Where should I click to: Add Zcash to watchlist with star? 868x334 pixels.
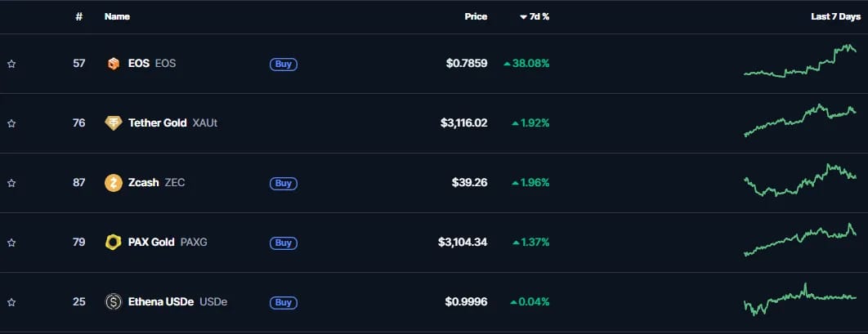11,183
